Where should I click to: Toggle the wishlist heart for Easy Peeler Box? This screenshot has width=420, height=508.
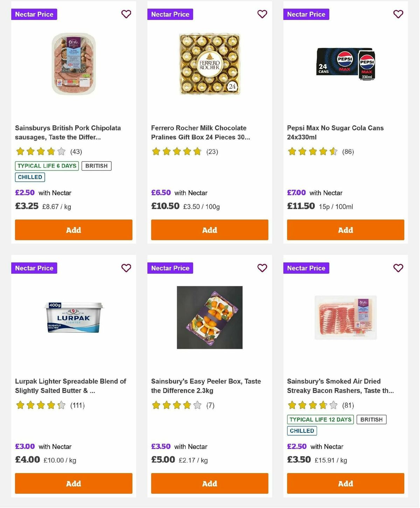[x=262, y=268]
